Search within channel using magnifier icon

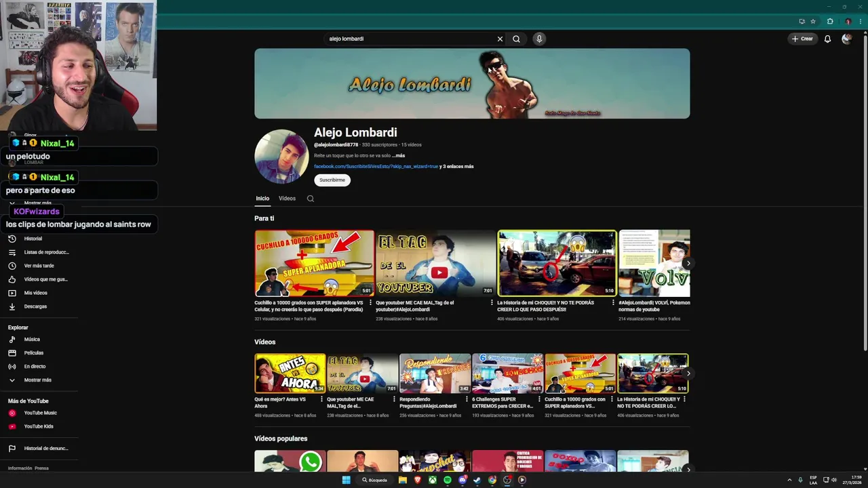pyautogui.click(x=311, y=199)
